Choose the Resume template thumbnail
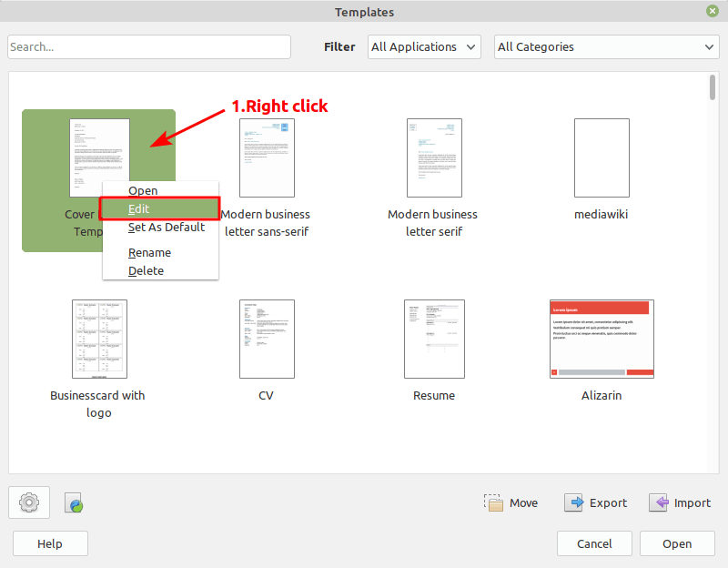 434,339
